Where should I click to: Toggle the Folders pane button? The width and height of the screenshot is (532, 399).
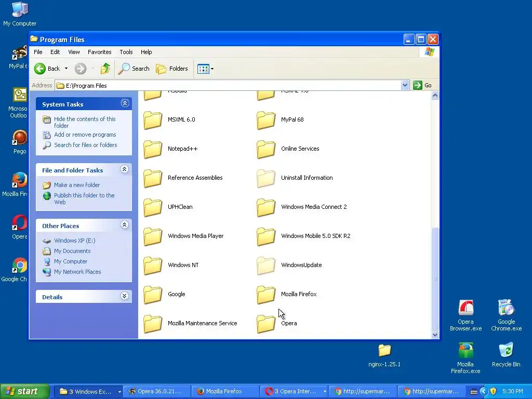pos(172,69)
